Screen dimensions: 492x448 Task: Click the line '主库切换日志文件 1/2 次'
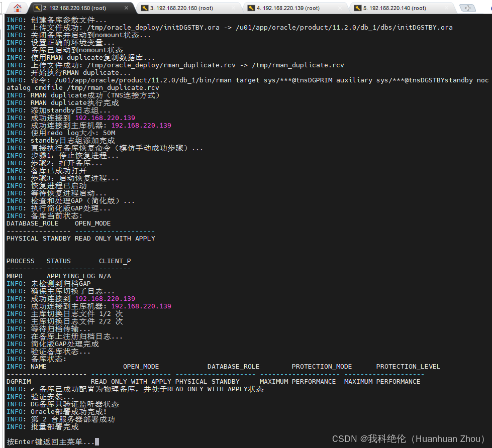pyautogui.click(x=65, y=313)
